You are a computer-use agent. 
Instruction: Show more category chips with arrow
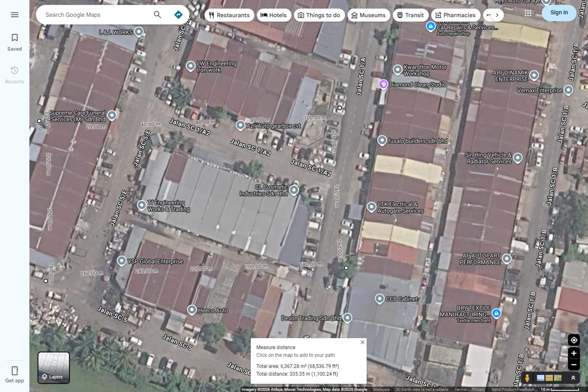pos(497,15)
